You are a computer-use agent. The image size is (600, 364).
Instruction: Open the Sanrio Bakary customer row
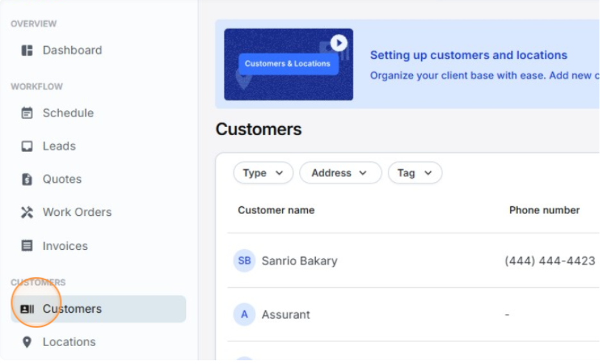299,261
